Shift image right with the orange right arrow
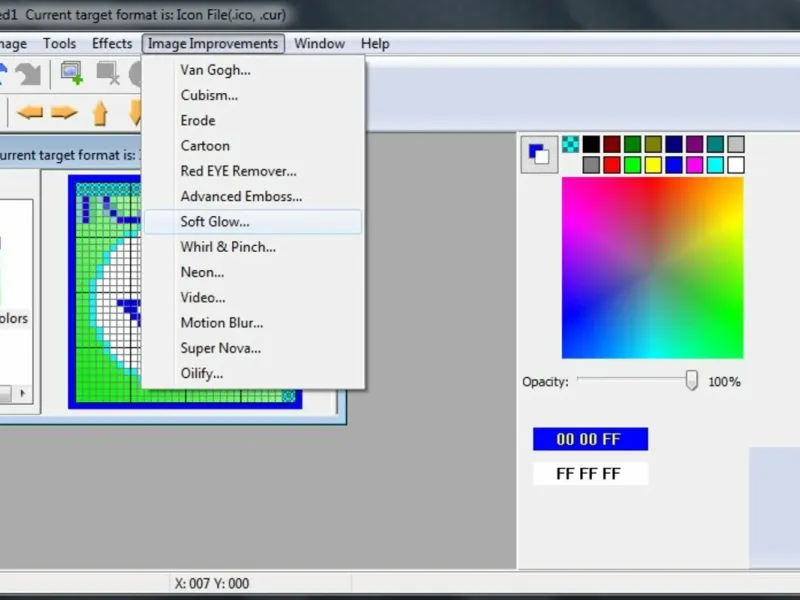800x600 pixels. 64,112
